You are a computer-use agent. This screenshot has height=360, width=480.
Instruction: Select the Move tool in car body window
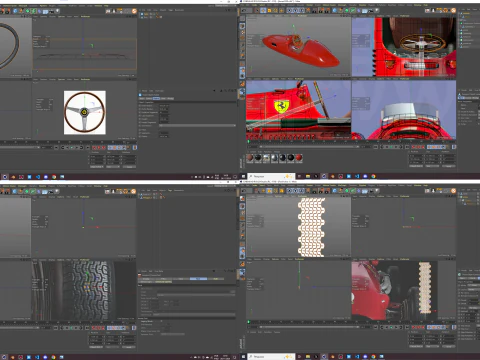click(x=263, y=10)
